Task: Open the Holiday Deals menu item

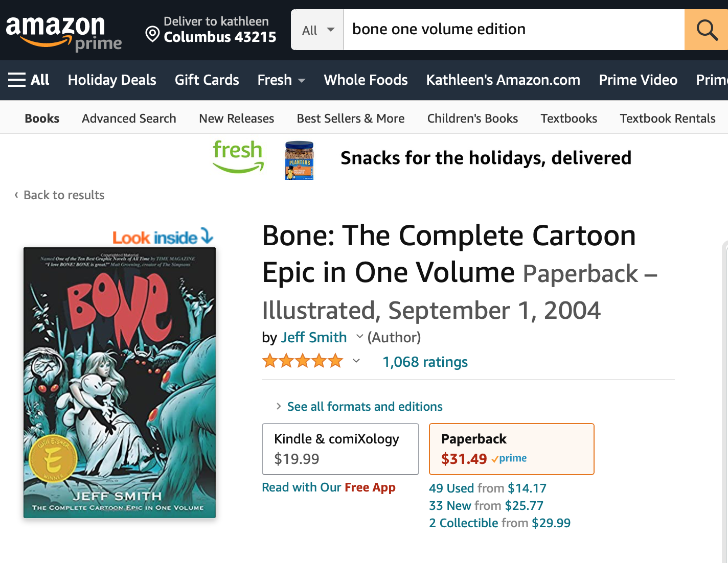Action: [111, 80]
